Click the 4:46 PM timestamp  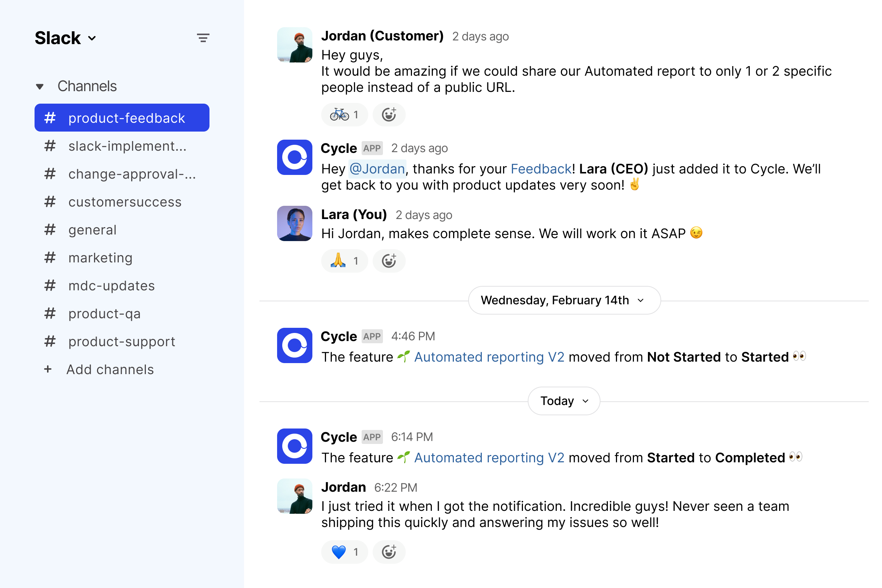413,336
